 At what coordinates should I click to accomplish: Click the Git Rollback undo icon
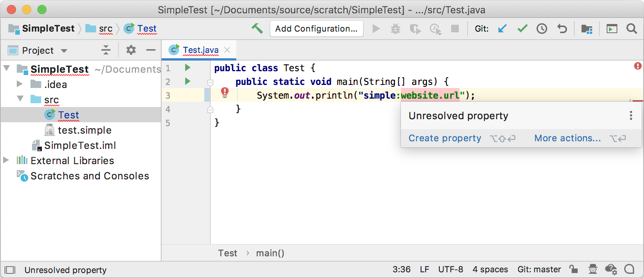click(x=562, y=29)
